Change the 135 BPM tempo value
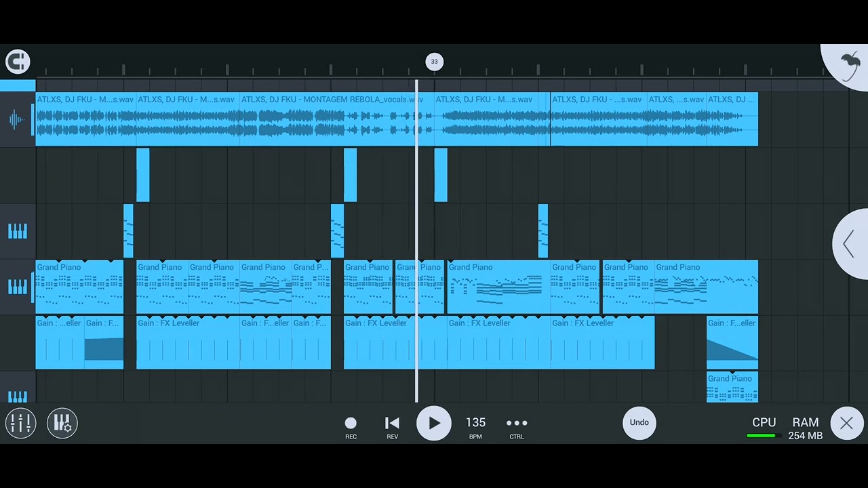The image size is (868, 488). tap(475, 427)
